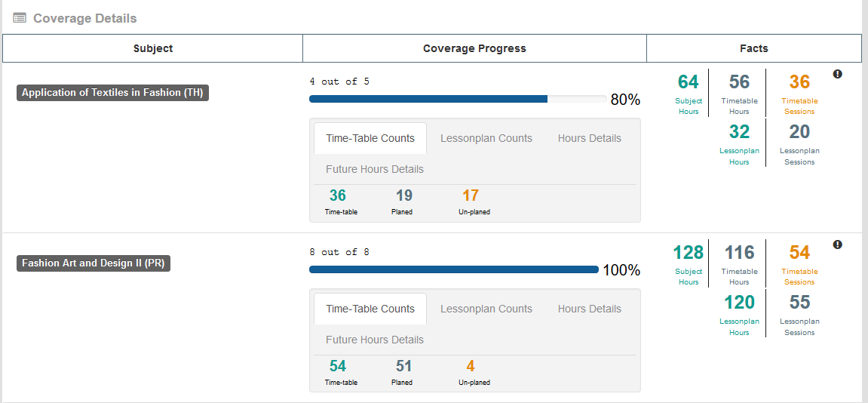Click the Coverage Details heading
868x403 pixels.
coord(84,18)
